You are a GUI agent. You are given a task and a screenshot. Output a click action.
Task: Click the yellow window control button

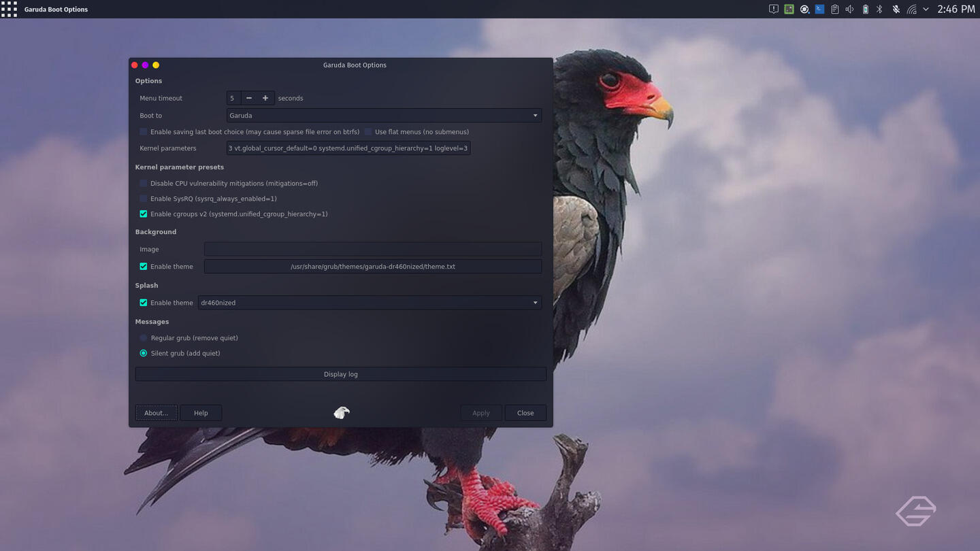(156, 65)
